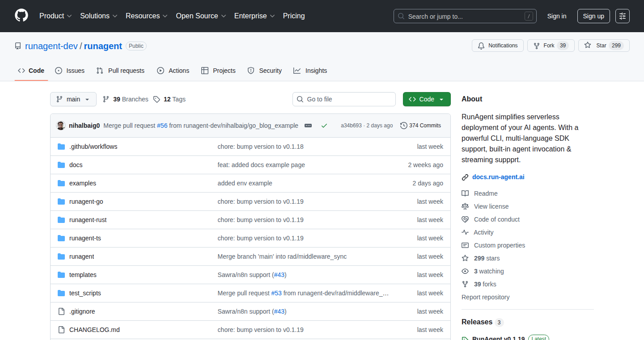Click the Sign up button
The image size is (644, 340).
(593, 16)
